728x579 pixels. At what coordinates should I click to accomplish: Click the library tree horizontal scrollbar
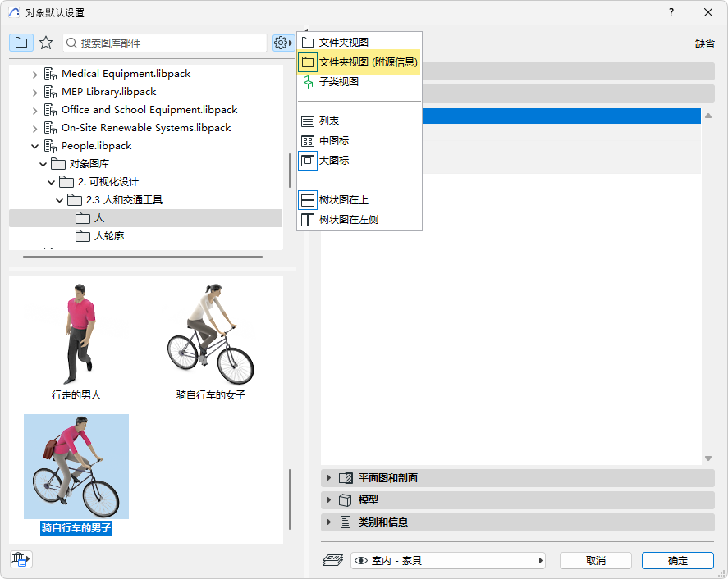coord(143,257)
